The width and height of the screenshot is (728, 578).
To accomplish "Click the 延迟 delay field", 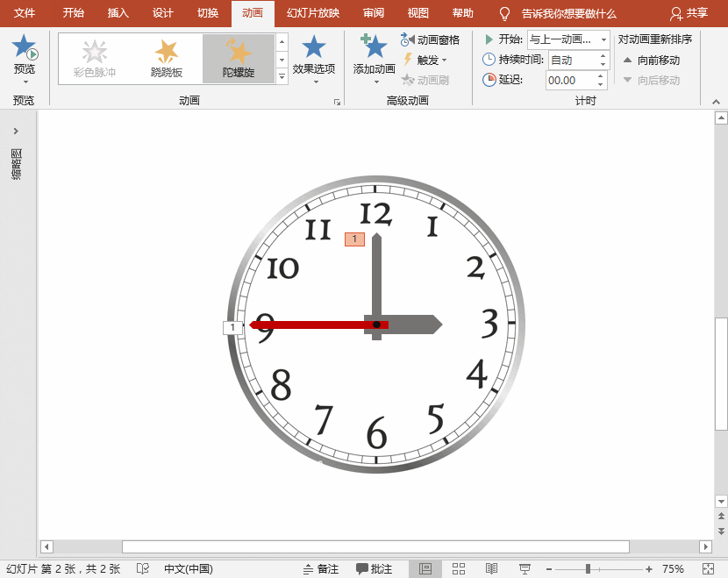I will coord(571,81).
